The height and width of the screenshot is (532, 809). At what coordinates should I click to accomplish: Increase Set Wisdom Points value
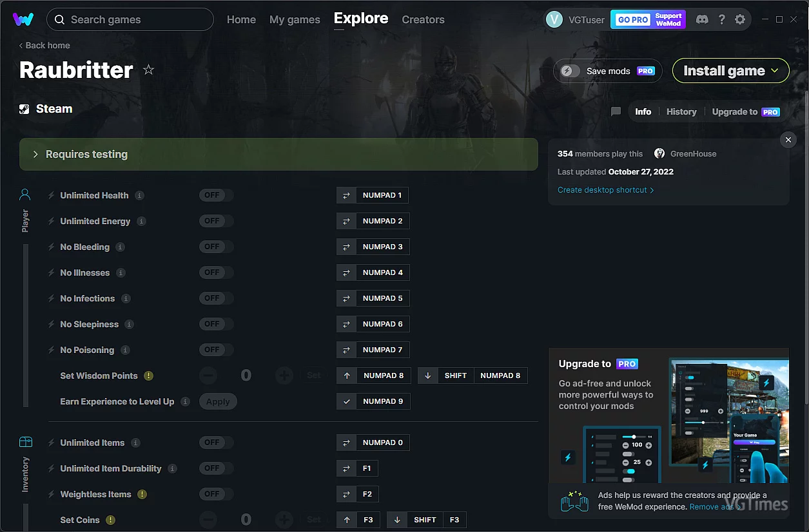click(x=284, y=375)
